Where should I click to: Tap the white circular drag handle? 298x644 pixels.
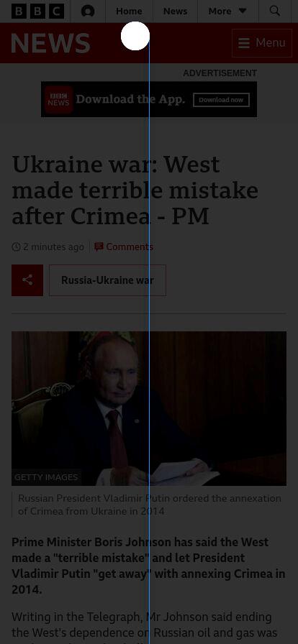[135, 36]
